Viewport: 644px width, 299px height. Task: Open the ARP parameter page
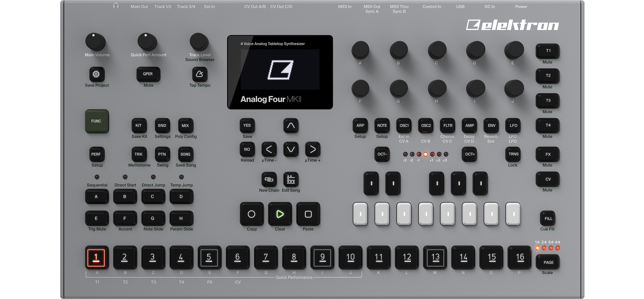[x=360, y=126]
